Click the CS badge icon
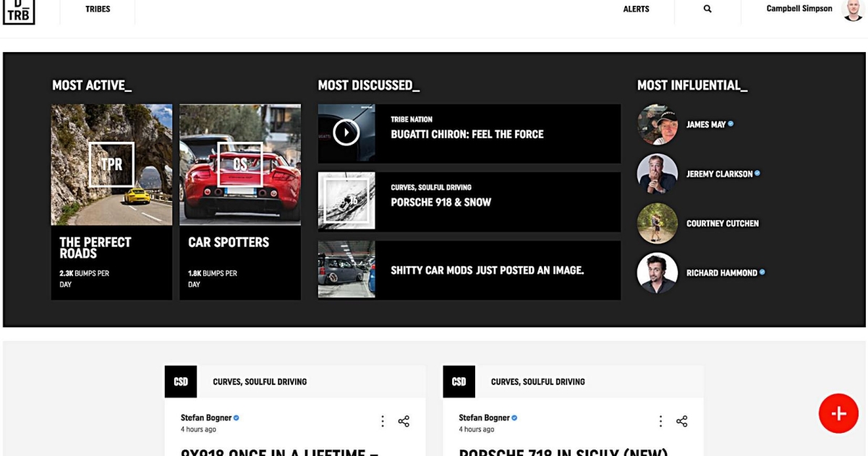Screen dimensions: 868x456 point(240,164)
